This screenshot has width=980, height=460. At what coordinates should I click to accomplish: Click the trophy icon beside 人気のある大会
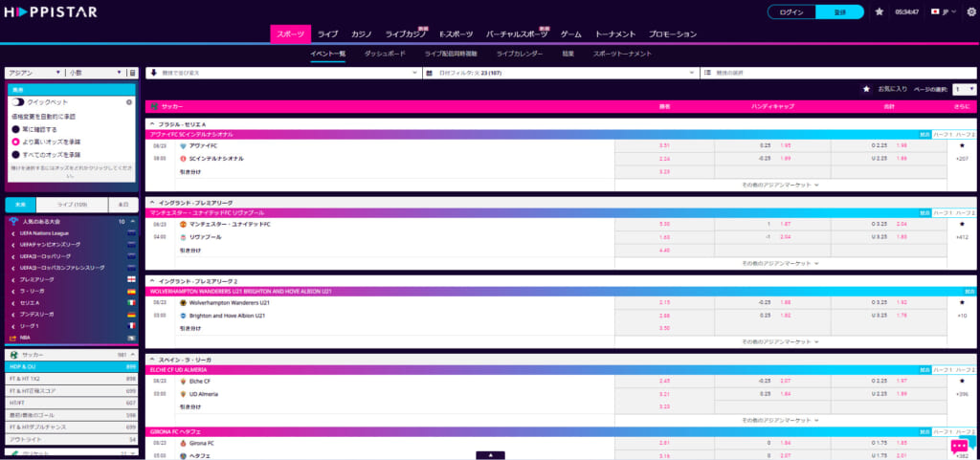coord(13,222)
